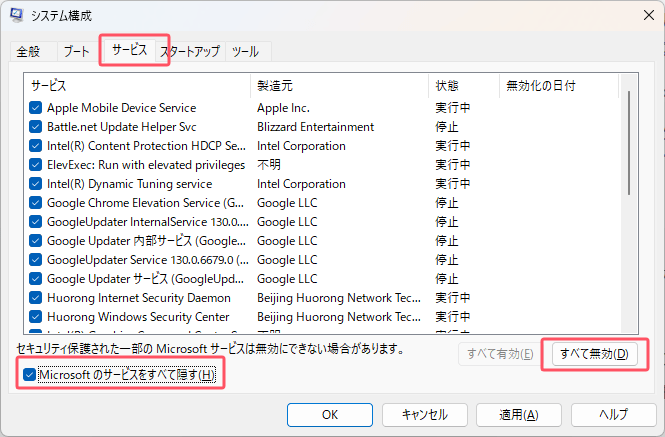Sort by the 状態 column header

point(464,86)
